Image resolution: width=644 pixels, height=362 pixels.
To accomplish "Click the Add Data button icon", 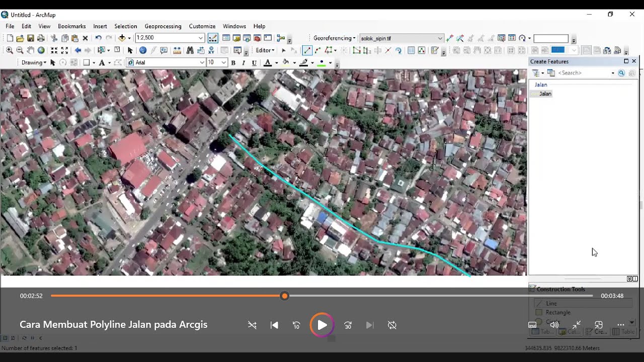I will (122, 38).
